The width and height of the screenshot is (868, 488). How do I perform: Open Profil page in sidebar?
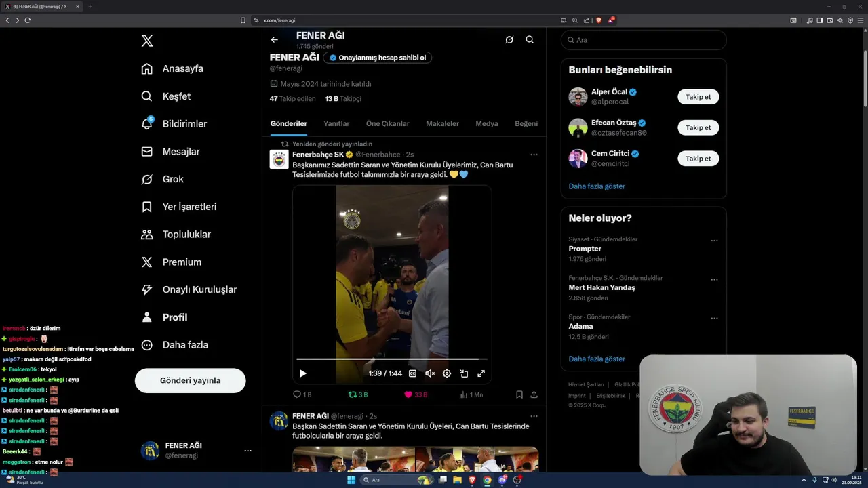tap(163, 317)
